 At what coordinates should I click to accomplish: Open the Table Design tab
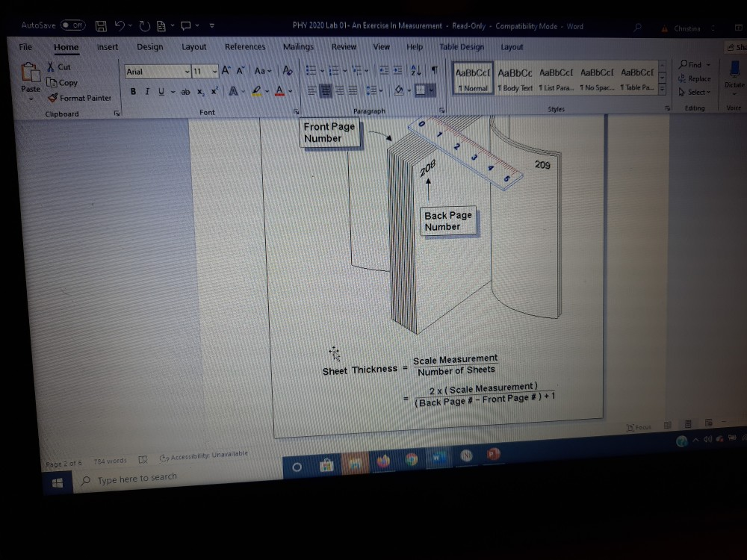(462, 46)
